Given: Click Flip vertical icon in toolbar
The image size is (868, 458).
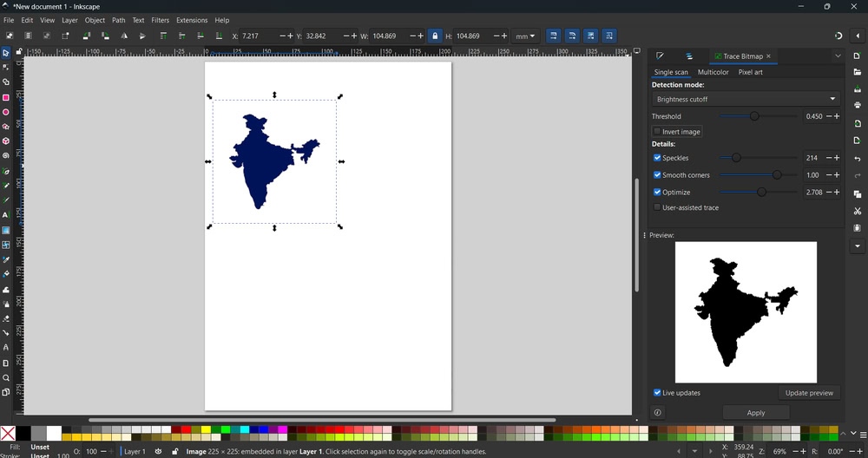Looking at the screenshot, I should [142, 36].
